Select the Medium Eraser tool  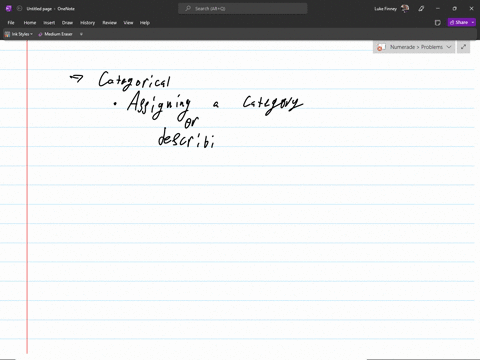(55, 34)
